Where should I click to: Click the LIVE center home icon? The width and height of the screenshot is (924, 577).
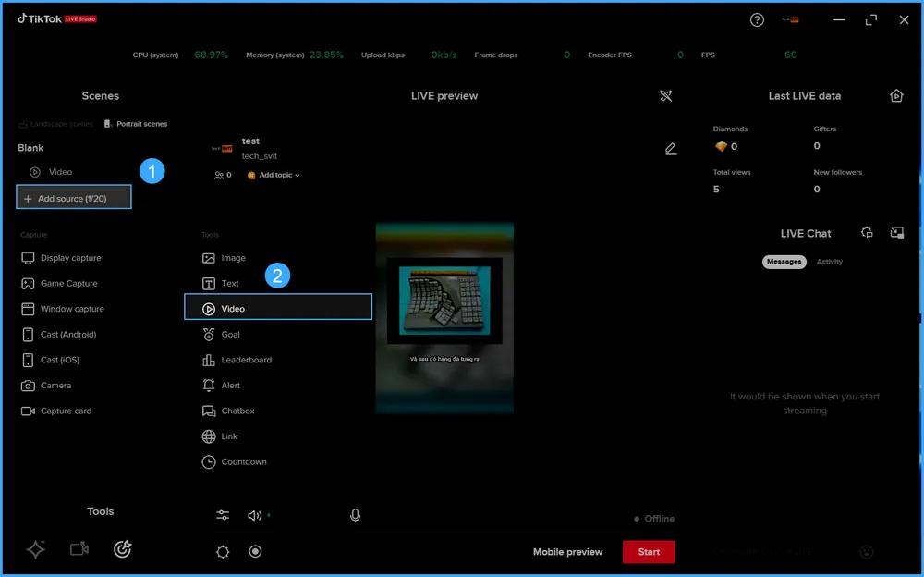[x=895, y=96]
